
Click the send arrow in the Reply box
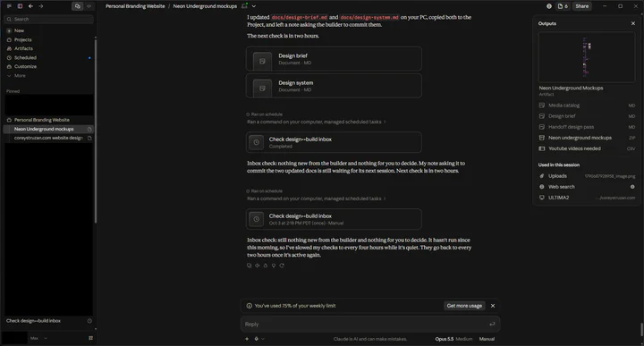coord(492,325)
